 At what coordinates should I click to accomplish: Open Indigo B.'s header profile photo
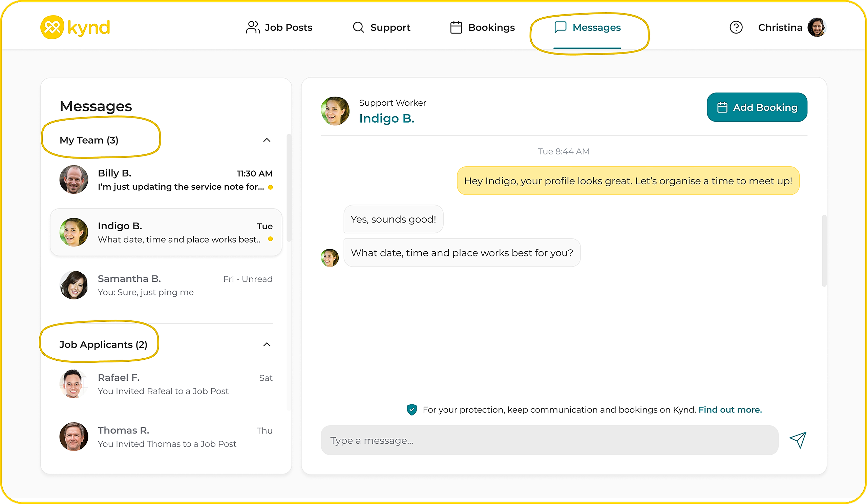pos(335,111)
